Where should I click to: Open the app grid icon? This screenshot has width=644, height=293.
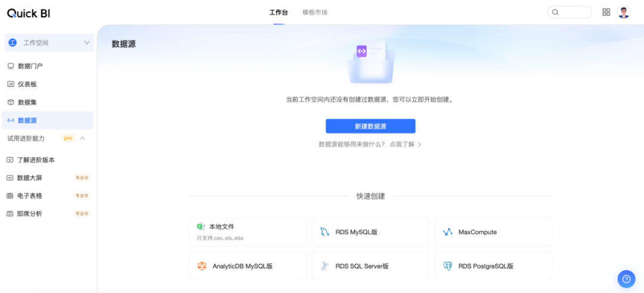(x=606, y=12)
